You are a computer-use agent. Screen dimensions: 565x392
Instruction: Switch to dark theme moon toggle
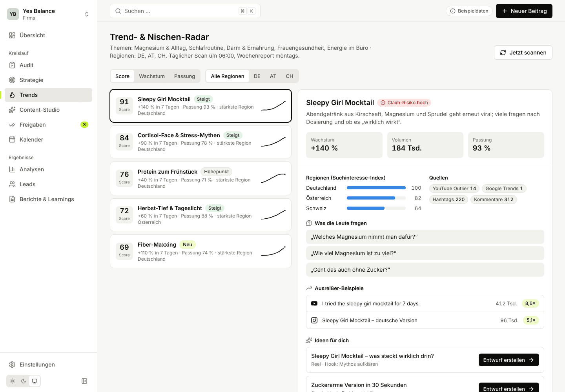click(24, 381)
